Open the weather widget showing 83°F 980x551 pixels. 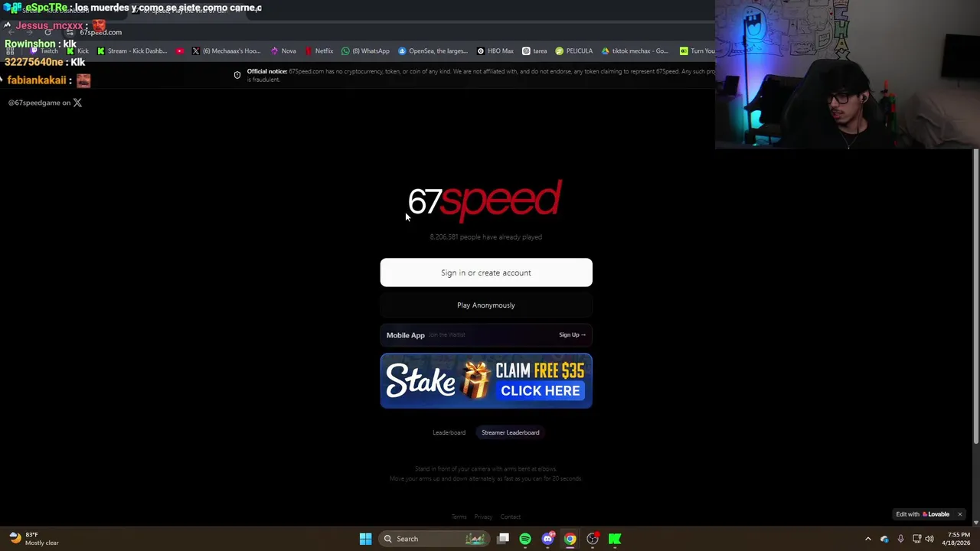coord(32,539)
